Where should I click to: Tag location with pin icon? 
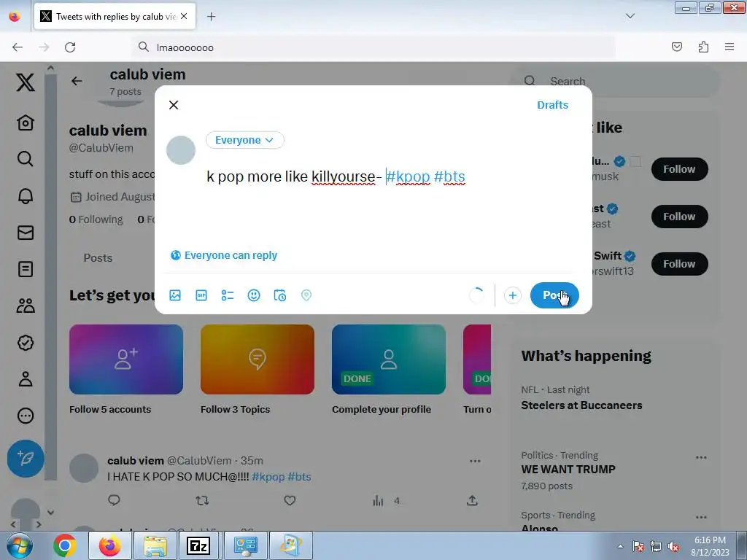click(306, 295)
